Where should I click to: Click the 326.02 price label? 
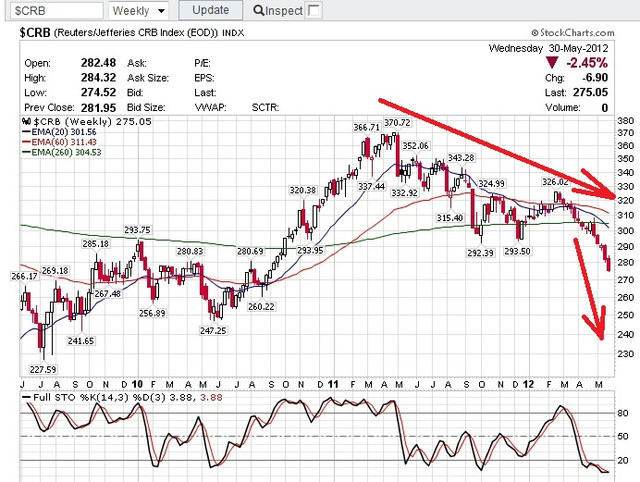tap(555, 182)
